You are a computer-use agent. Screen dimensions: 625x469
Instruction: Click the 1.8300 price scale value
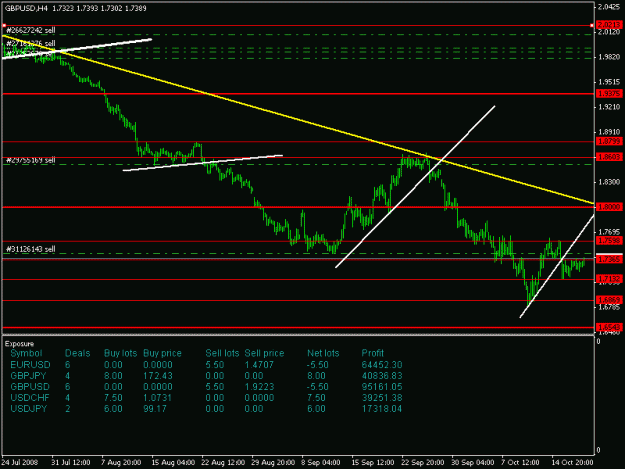click(x=609, y=182)
